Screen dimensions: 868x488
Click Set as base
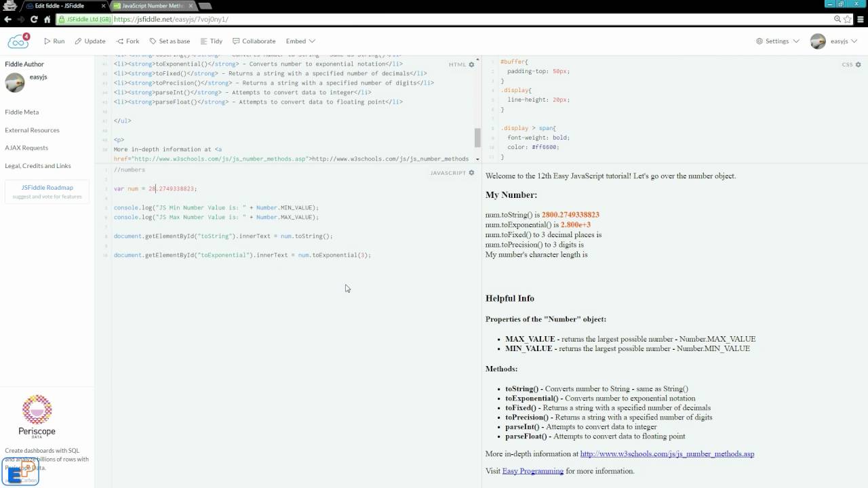click(170, 41)
